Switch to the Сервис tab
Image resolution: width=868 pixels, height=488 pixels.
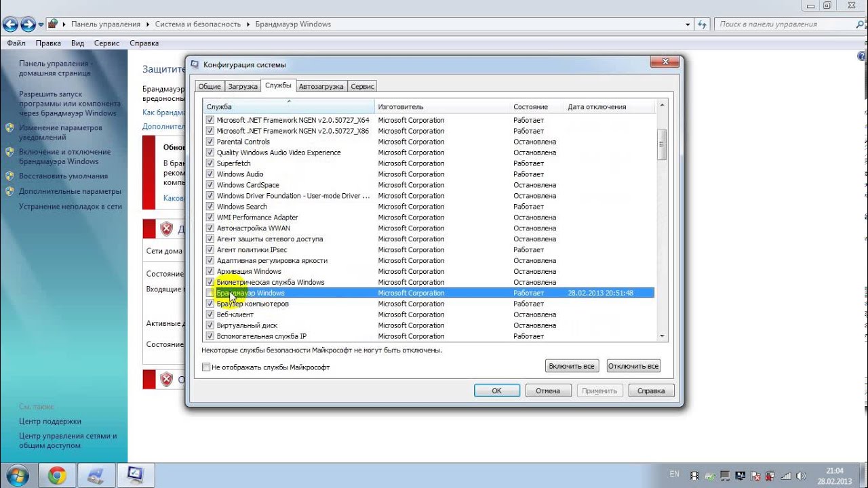click(363, 87)
